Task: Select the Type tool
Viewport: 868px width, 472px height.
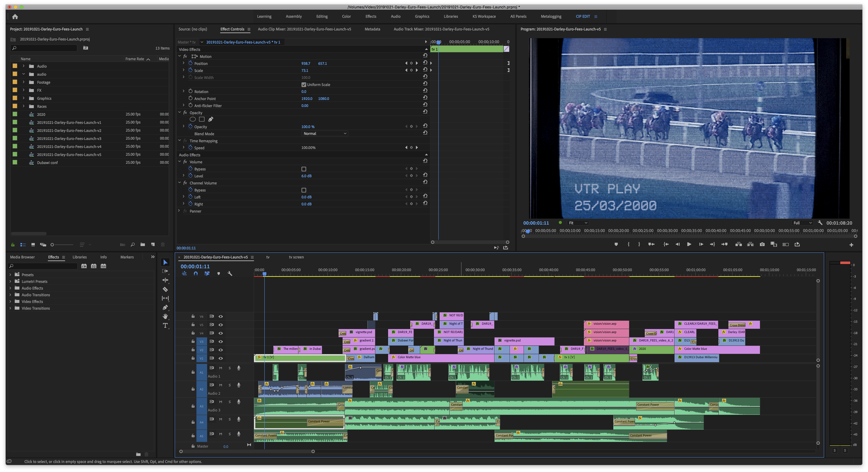Action: [x=165, y=326]
